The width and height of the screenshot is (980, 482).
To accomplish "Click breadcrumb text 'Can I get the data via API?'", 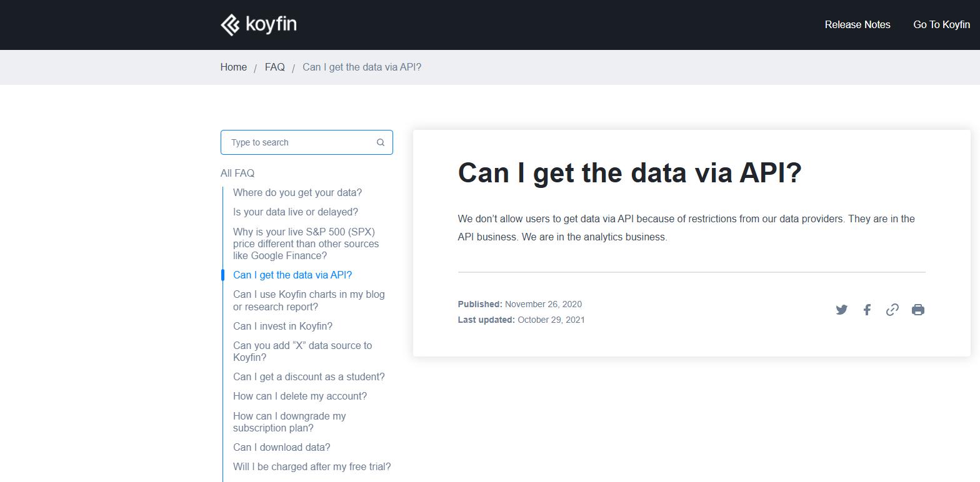I will 362,67.
